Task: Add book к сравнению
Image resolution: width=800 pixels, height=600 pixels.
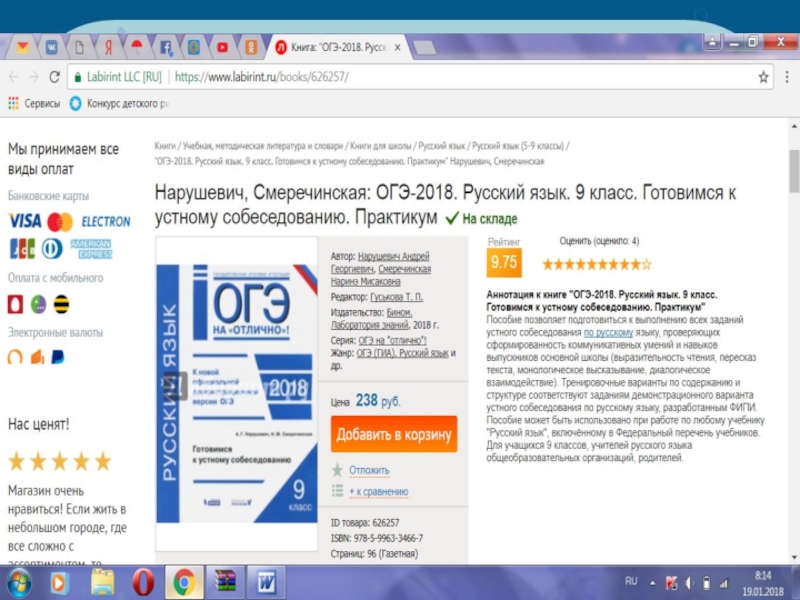Action: [x=377, y=491]
